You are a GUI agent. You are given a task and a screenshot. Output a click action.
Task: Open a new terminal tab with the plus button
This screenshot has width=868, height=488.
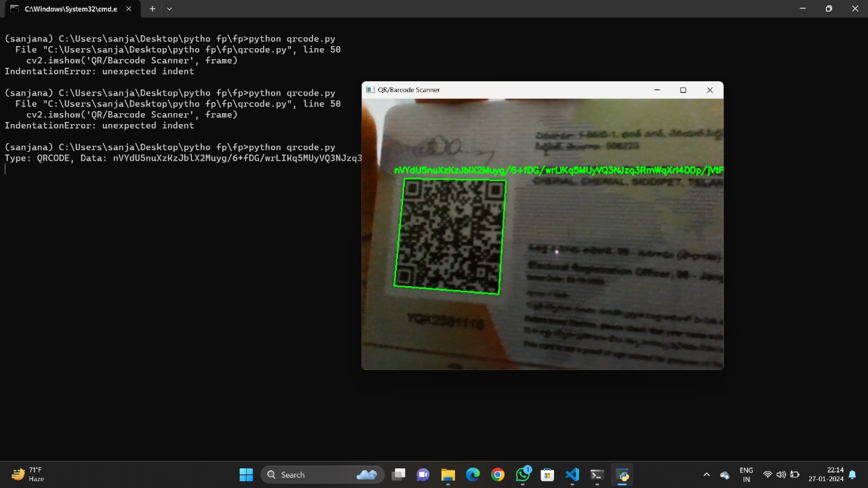click(x=152, y=9)
